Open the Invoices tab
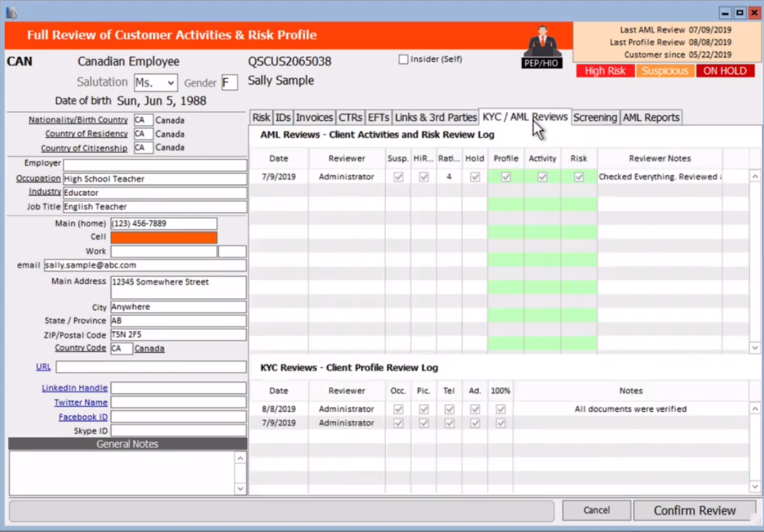The image size is (764, 532). coord(314,117)
